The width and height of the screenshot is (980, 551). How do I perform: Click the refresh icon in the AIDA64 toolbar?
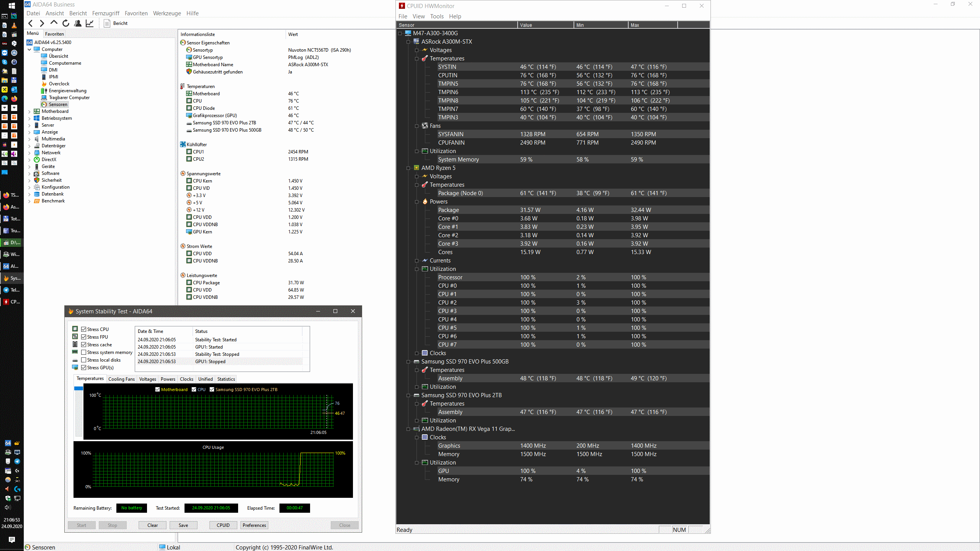(x=66, y=23)
